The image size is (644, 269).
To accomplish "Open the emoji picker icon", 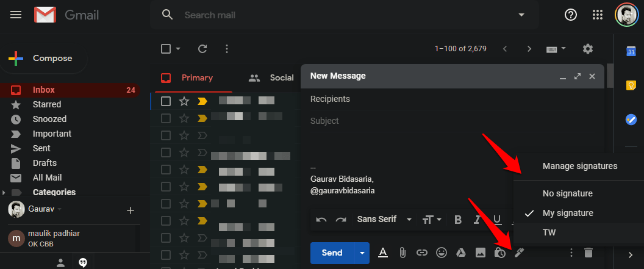I will (x=441, y=253).
